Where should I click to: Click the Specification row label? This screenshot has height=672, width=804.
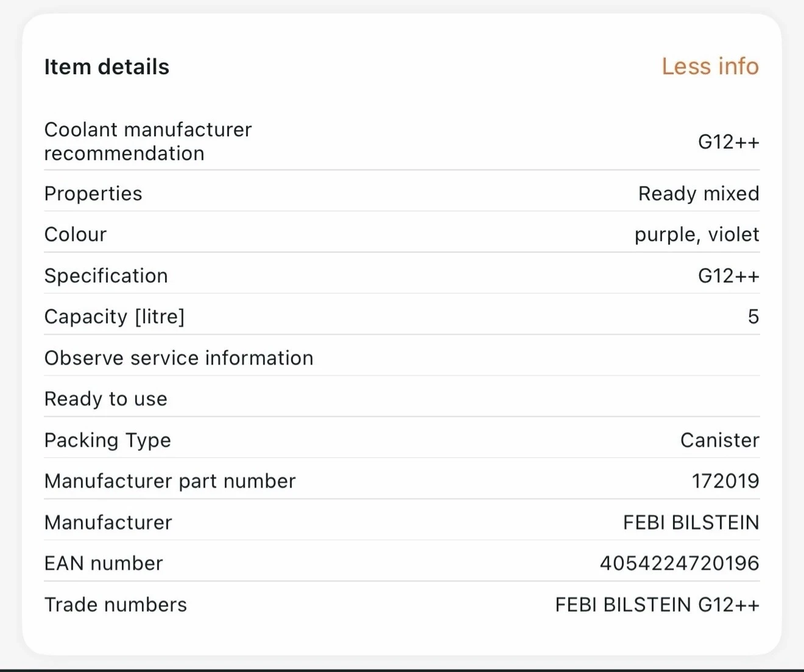pos(106,276)
